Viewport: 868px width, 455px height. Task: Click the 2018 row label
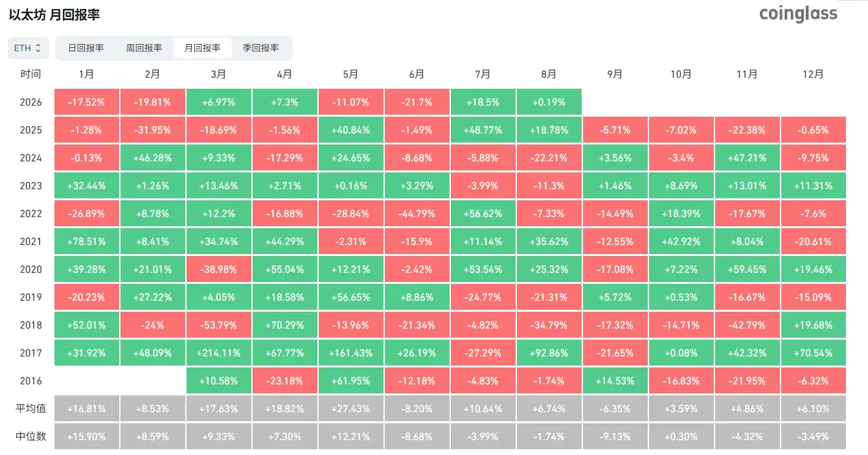[x=31, y=325]
